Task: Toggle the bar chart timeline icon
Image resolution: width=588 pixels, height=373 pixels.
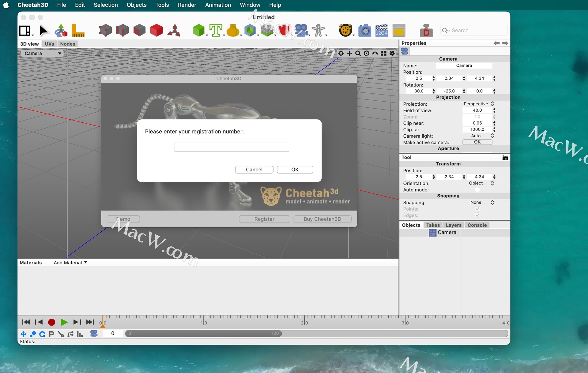Action: tap(80, 334)
